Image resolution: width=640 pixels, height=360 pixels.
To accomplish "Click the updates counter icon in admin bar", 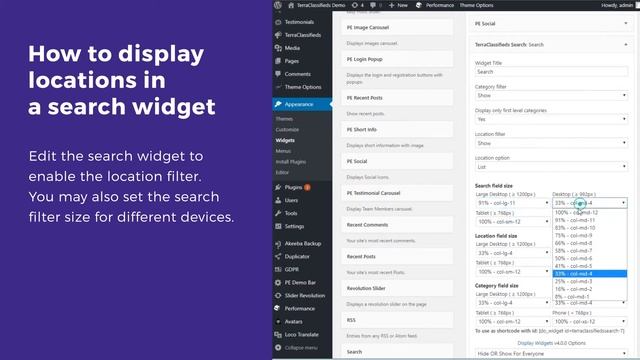I will pos(355,5).
